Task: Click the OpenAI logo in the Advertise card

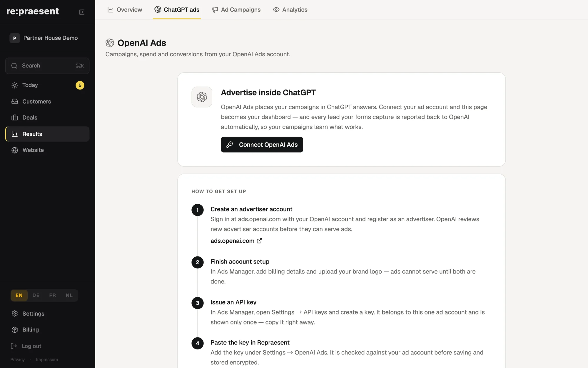Action: pos(202,97)
